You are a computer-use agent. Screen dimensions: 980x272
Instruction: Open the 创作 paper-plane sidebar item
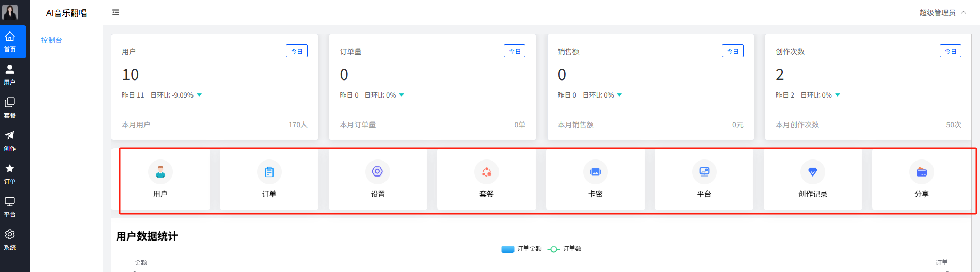(10, 141)
